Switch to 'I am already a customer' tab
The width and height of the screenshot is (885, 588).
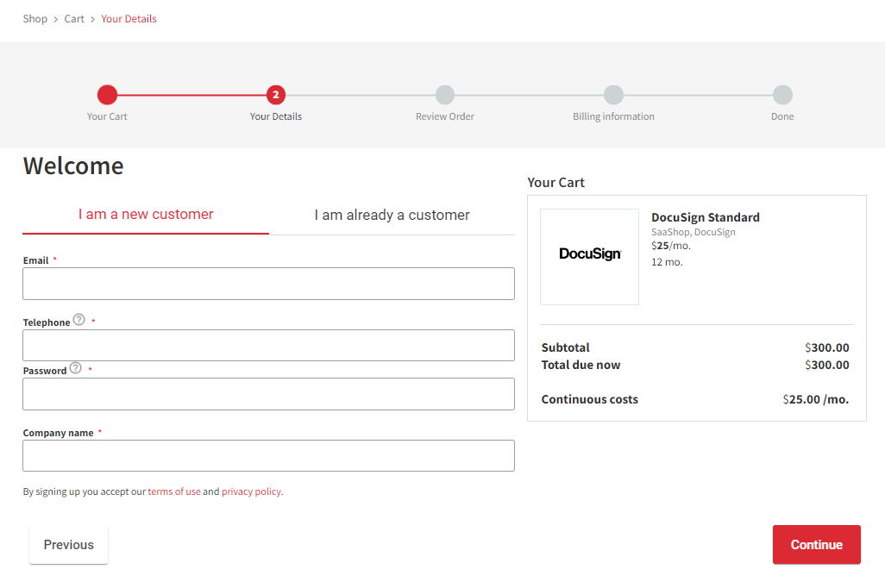[x=392, y=215]
